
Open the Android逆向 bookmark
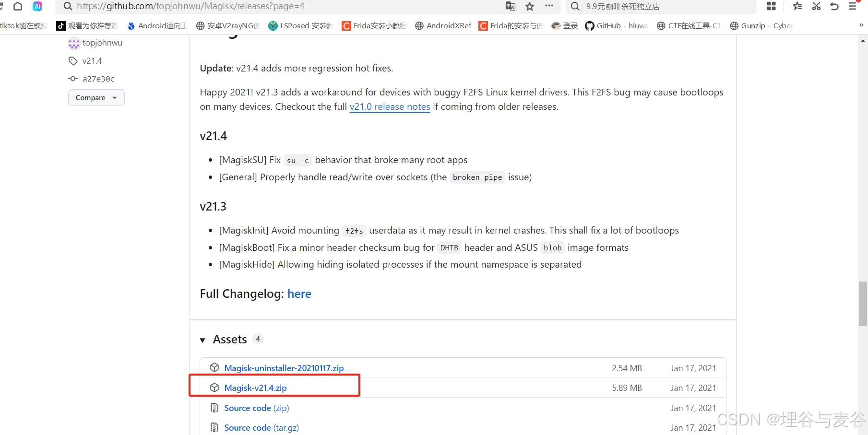point(157,26)
